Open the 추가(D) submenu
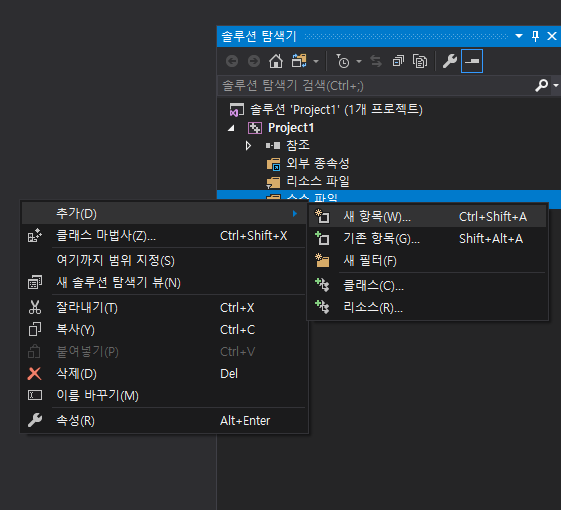561x510 pixels. 164,214
